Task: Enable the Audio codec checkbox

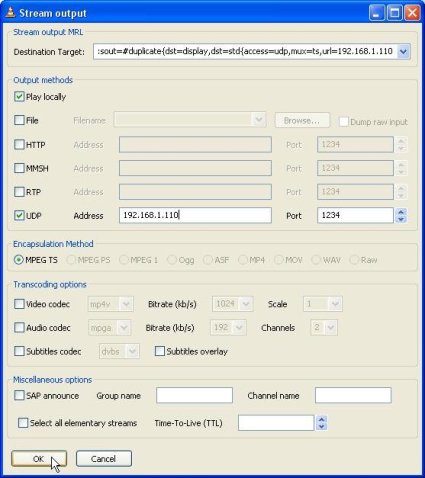Action: click(x=19, y=327)
